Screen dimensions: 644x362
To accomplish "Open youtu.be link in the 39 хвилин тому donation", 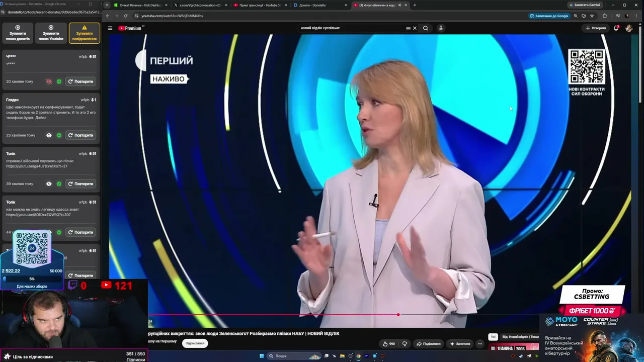I will pos(37,166).
